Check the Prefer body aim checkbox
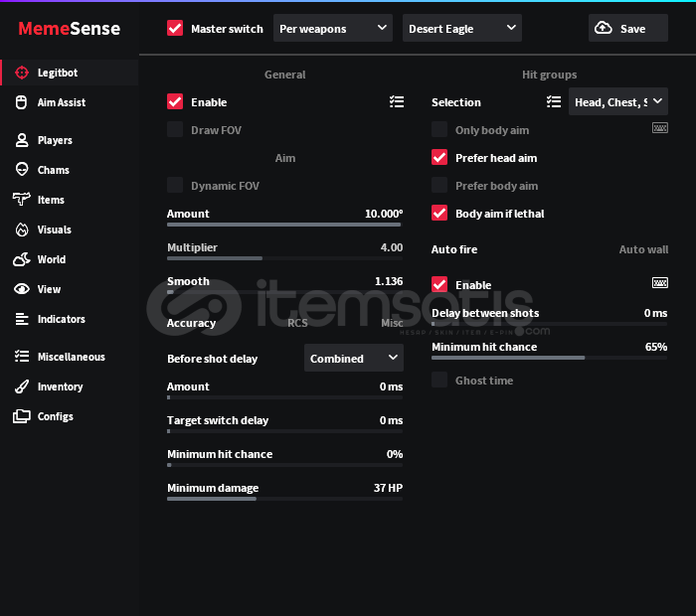 tap(439, 185)
